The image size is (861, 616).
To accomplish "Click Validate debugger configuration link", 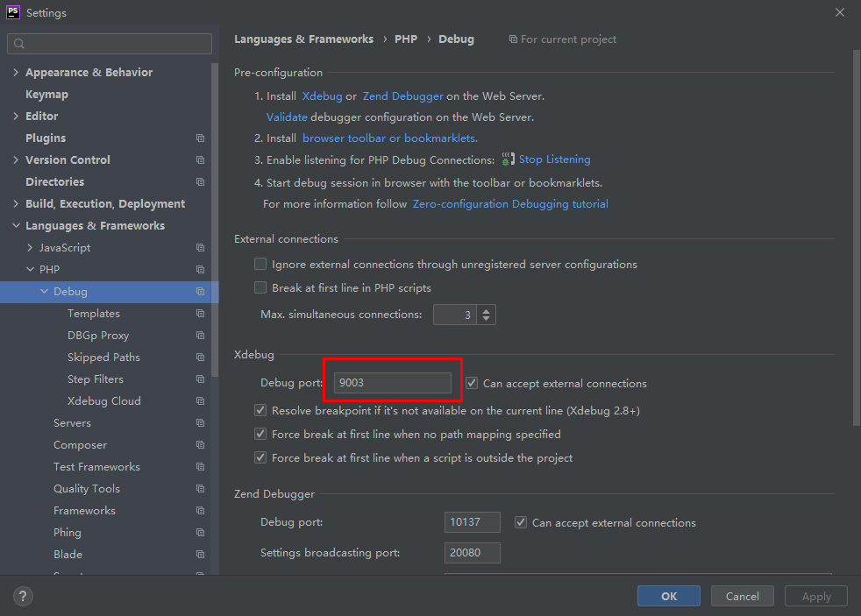I will [x=287, y=117].
